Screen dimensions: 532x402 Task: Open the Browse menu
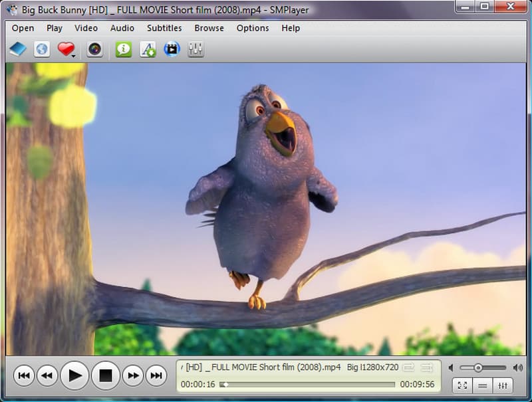tap(209, 28)
